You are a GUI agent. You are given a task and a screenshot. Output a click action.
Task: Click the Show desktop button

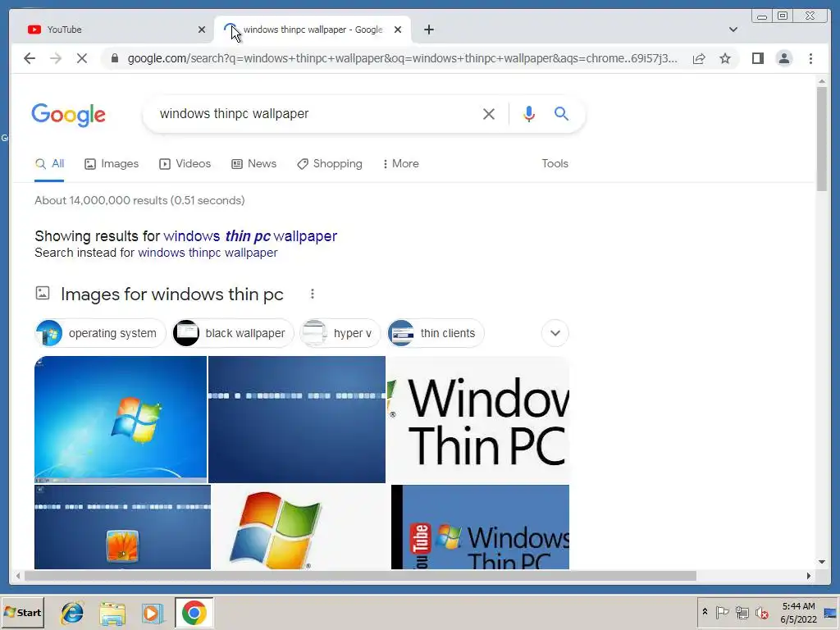coord(831,612)
